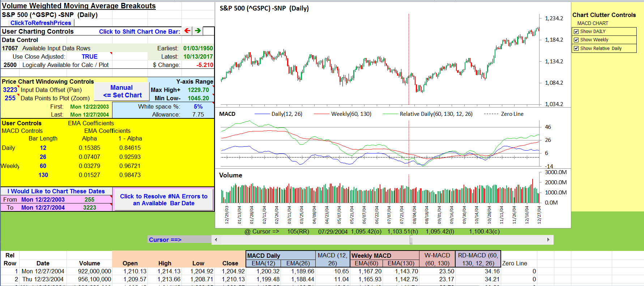Click the Cursor scrollbar right arrow
The height and width of the screenshot is (286, 644).
point(549,240)
